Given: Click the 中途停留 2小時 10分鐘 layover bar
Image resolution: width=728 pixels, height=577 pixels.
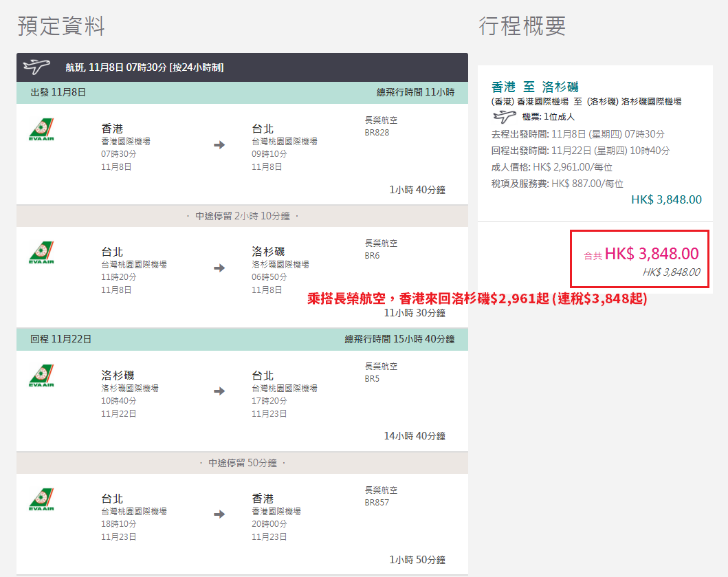Looking at the screenshot, I should (243, 216).
